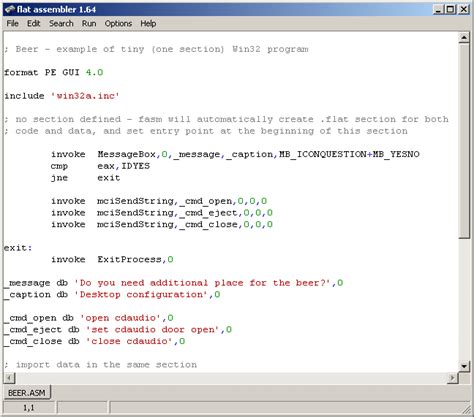The height and width of the screenshot is (417, 474).
Task: Click the horizontal scrollbar left arrow
Action: point(9,378)
